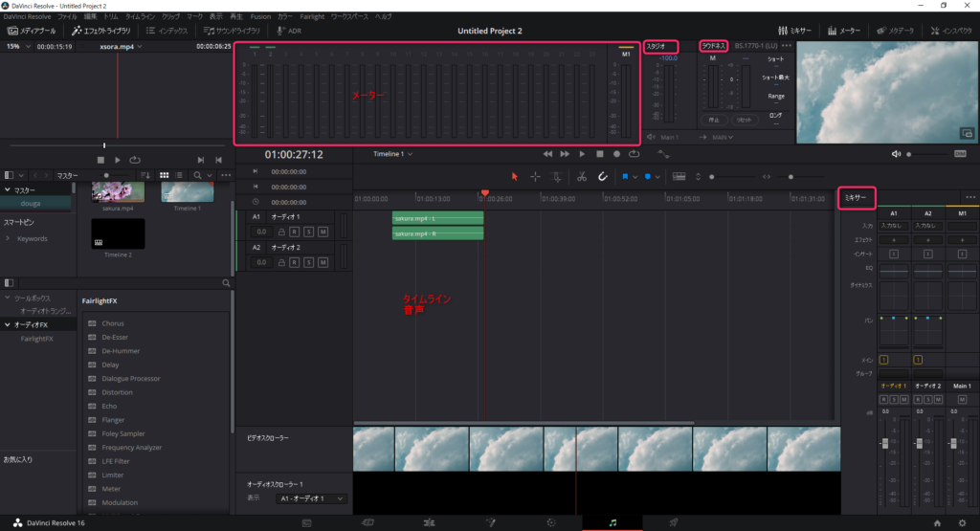
Task: Play the source clip in preview
Action: pyautogui.click(x=118, y=160)
